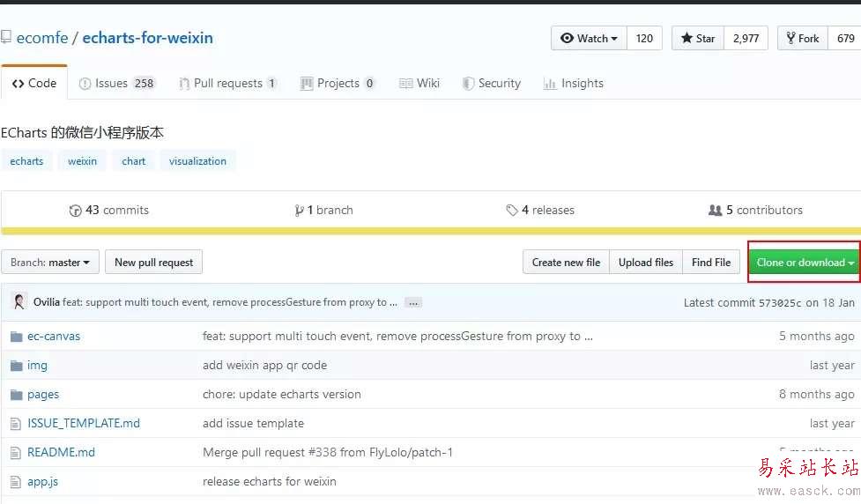Open the Insights tab
The height and width of the screenshot is (504, 861).
click(x=574, y=84)
